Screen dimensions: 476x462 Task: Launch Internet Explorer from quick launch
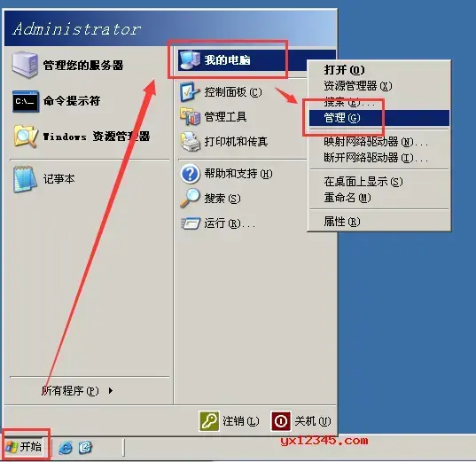click(66, 448)
